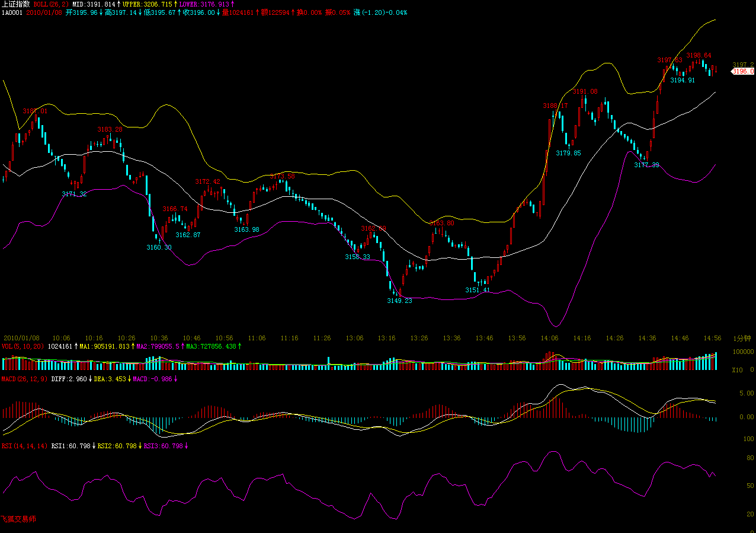The height and width of the screenshot is (533, 756).
Task: Click the 10:36 time axis label
Action: 159,338
